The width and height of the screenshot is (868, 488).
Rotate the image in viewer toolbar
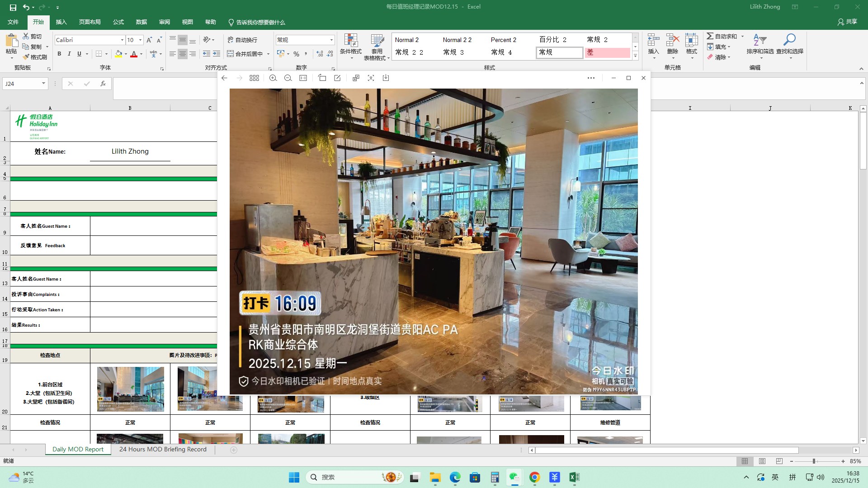click(x=322, y=78)
